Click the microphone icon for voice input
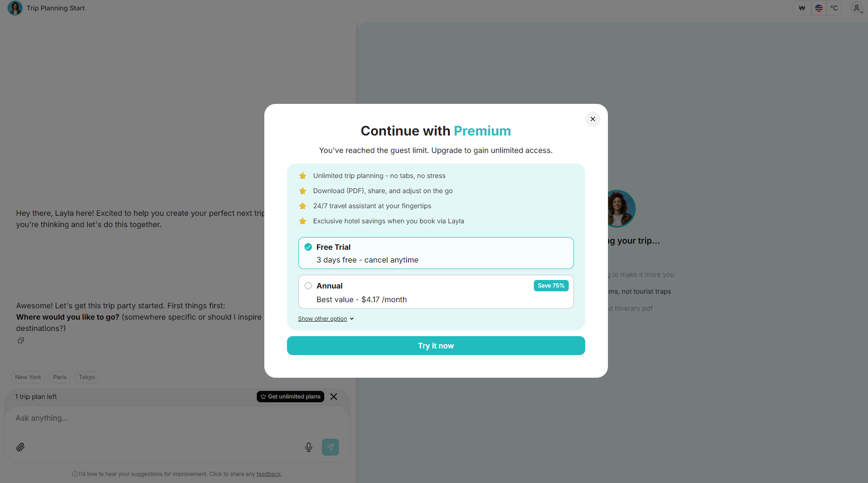This screenshot has width=868, height=483. [309, 447]
